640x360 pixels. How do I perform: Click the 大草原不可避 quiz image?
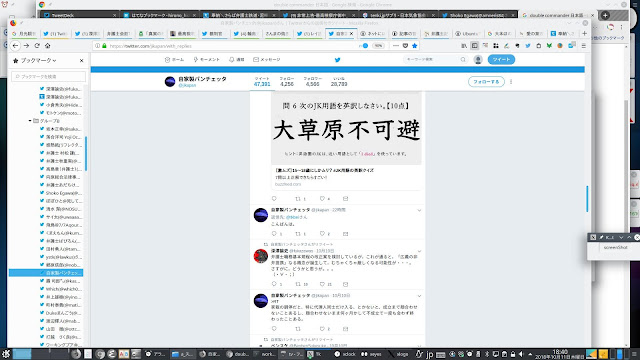click(346, 129)
